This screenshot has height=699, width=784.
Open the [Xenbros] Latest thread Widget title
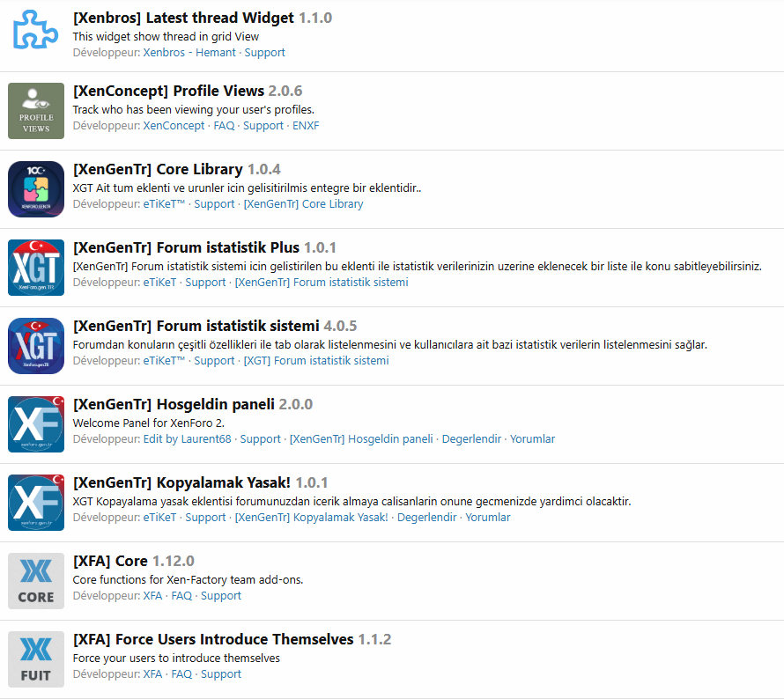point(183,18)
